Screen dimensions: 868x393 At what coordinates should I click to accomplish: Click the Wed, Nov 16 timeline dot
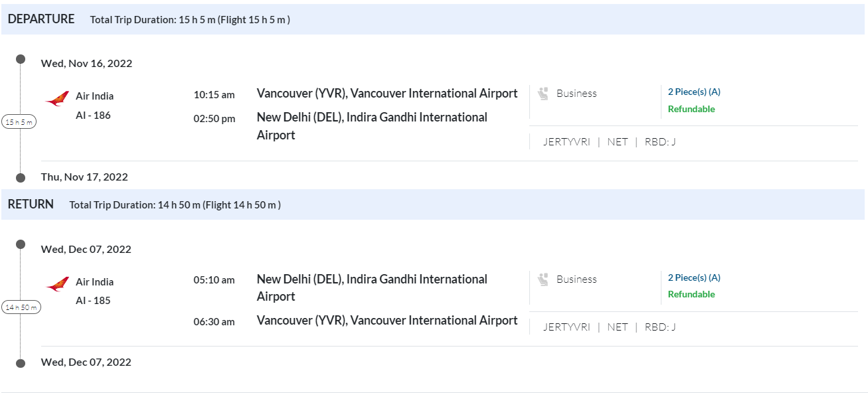tap(21, 59)
